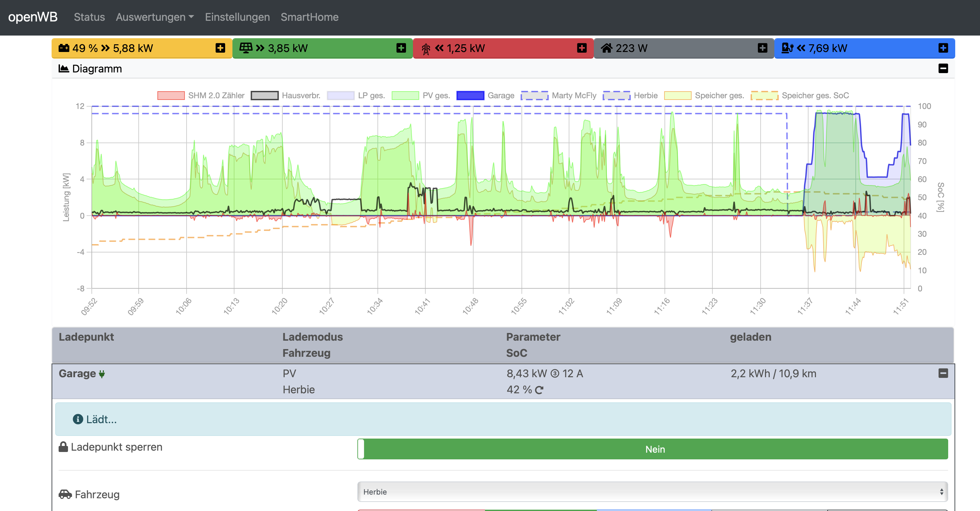Expand the green PV power card
The image size is (980, 511).
point(401,48)
